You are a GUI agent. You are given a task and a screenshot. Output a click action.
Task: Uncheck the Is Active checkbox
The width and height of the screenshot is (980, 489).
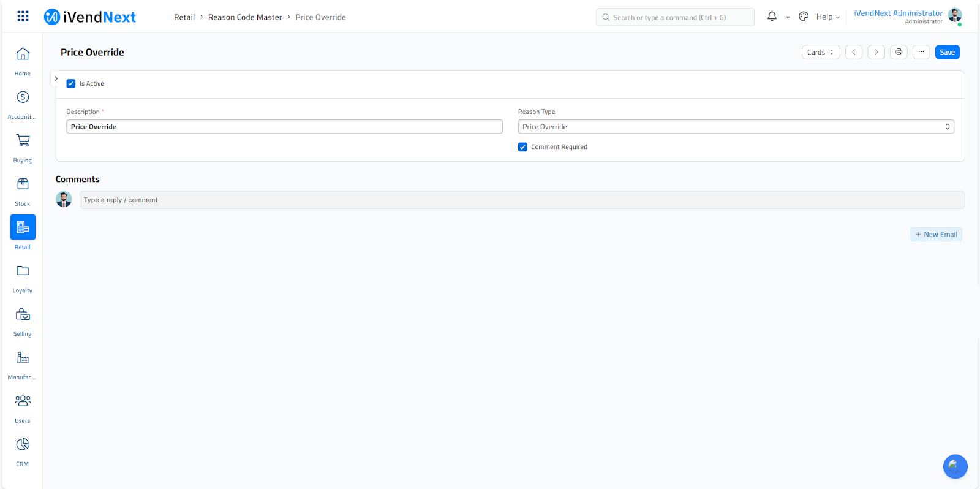click(71, 84)
